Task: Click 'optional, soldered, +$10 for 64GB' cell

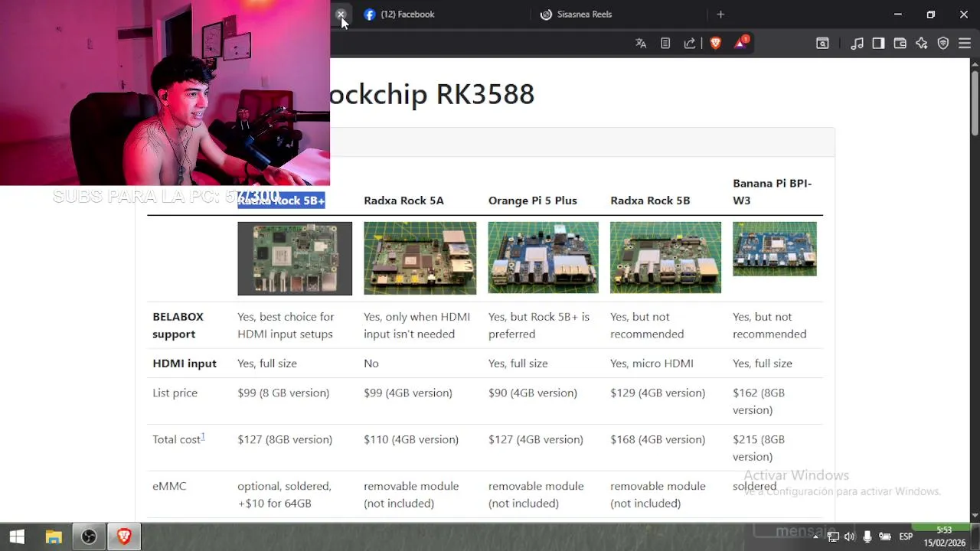Action: 284,494
